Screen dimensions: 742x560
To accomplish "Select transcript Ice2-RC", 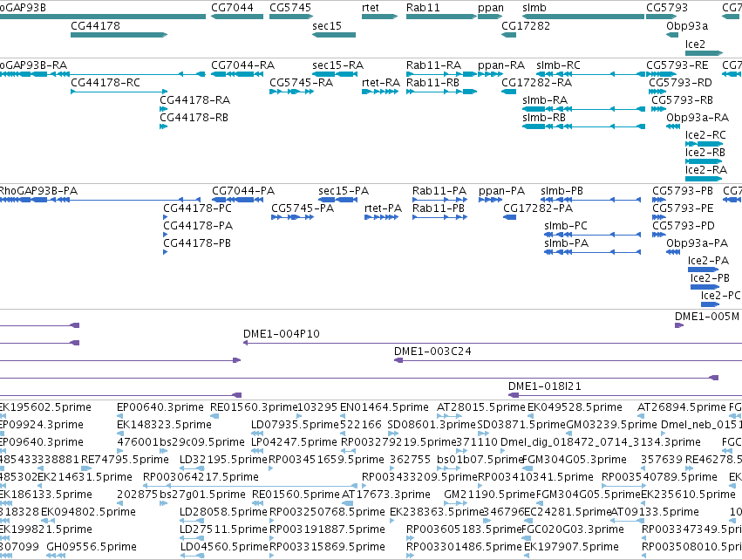I will coord(705,144).
